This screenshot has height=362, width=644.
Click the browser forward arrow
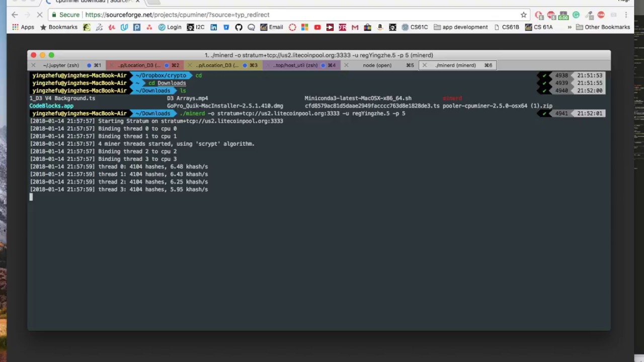[27, 15]
